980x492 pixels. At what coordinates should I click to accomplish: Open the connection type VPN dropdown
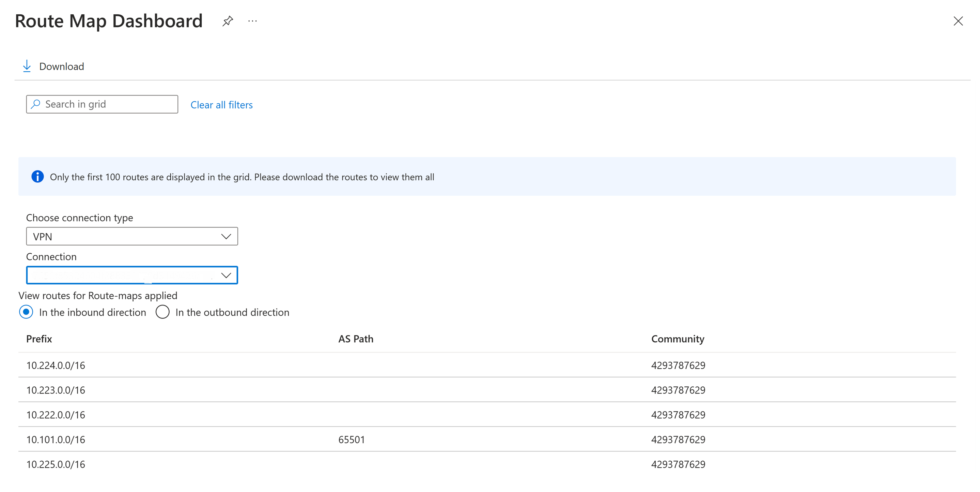(132, 237)
